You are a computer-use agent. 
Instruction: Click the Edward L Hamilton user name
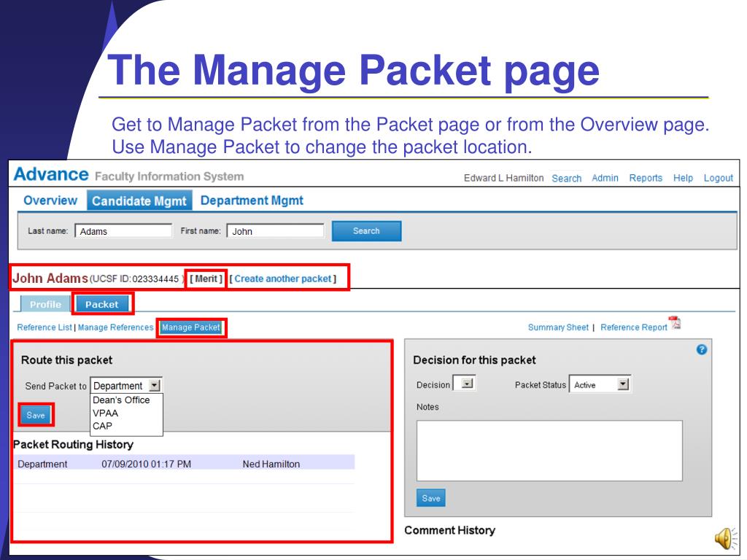[503, 178]
